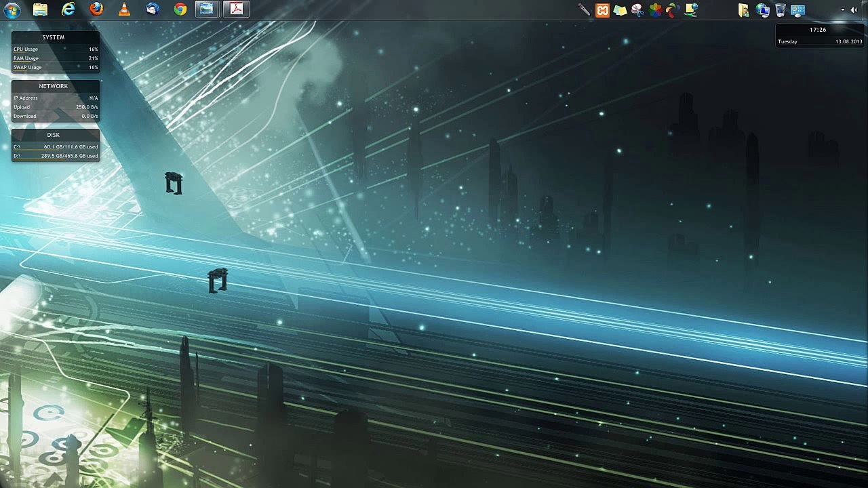
Task: Click the SYSTEM widget header
Action: tap(54, 37)
